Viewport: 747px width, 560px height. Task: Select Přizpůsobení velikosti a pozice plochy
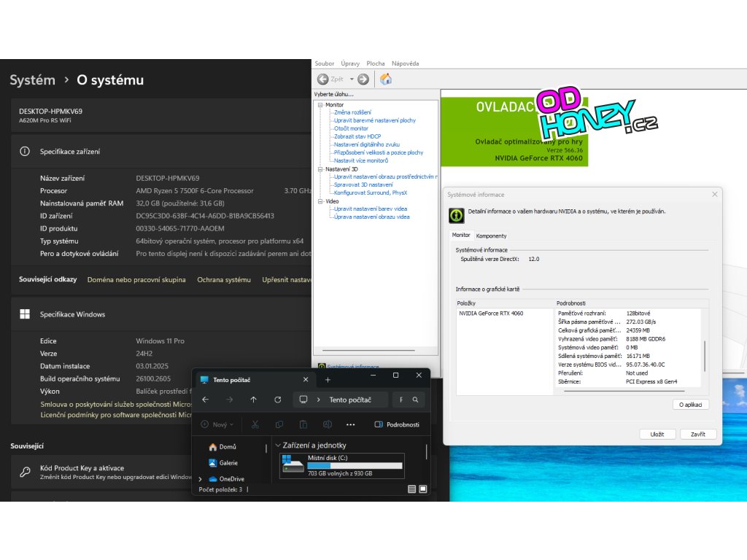379,152
